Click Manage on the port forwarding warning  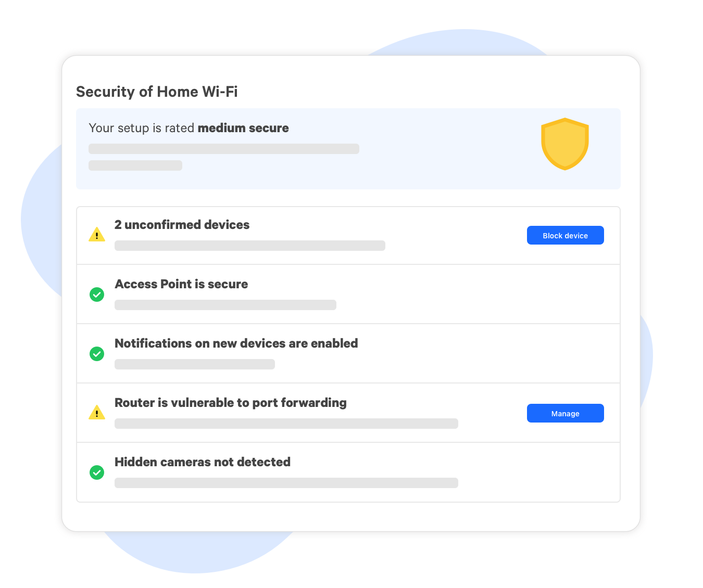(x=565, y=413)
